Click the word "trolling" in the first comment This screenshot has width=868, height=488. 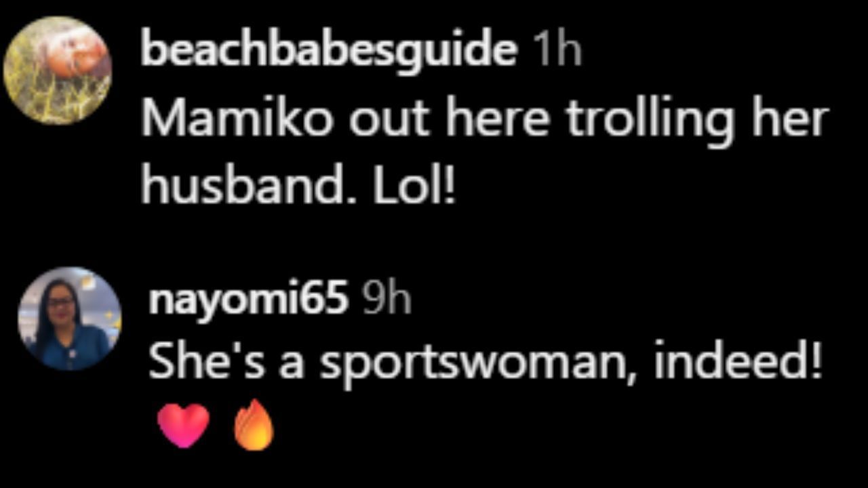click(x=650, y=121)
